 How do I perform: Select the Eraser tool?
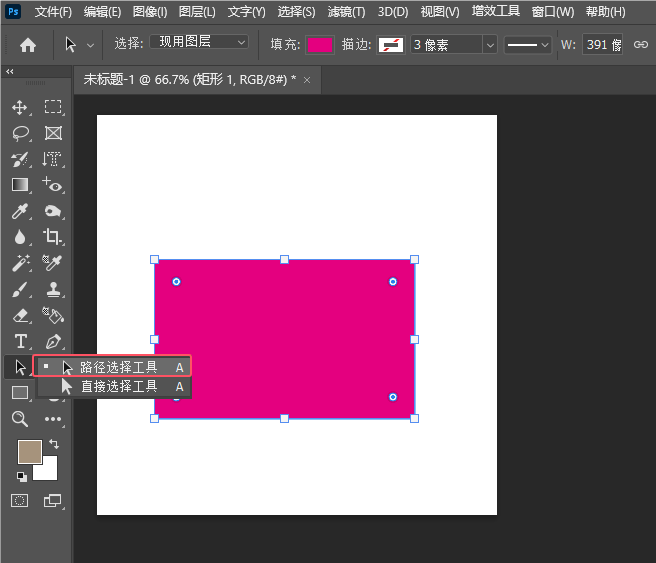pyautogui.click(x=20, y=315)
